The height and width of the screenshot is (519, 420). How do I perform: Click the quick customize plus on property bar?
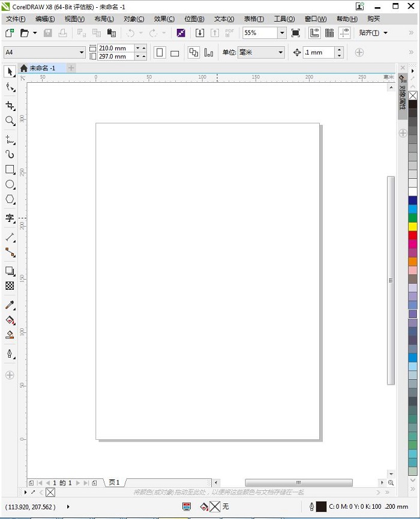[x=359, y=52]
